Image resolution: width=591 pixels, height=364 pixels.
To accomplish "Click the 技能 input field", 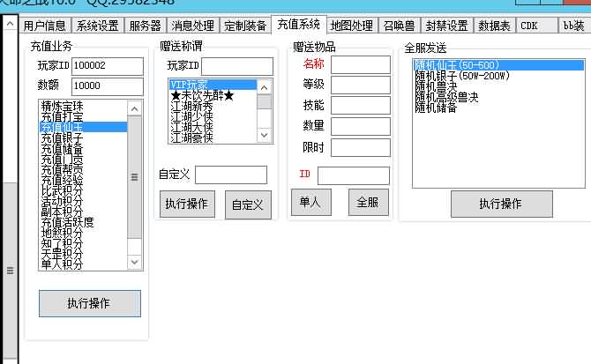I will (361, 106).
